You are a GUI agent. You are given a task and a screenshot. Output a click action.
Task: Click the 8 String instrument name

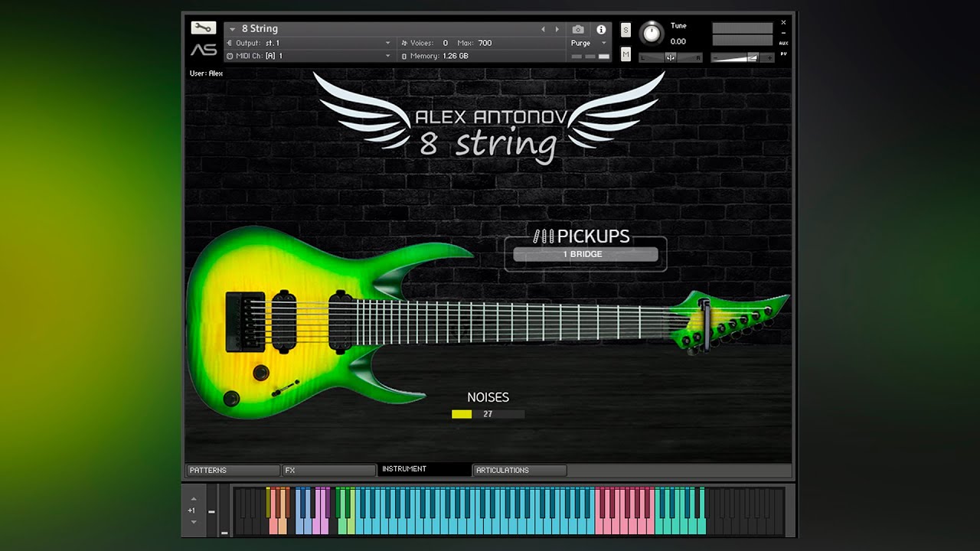tap(260, 29)
